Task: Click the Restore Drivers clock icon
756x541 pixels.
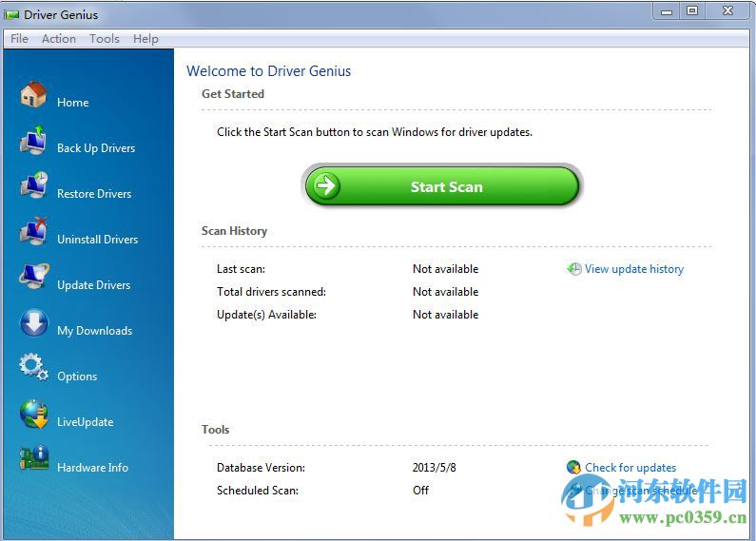Action: click(x=33, y=185)
